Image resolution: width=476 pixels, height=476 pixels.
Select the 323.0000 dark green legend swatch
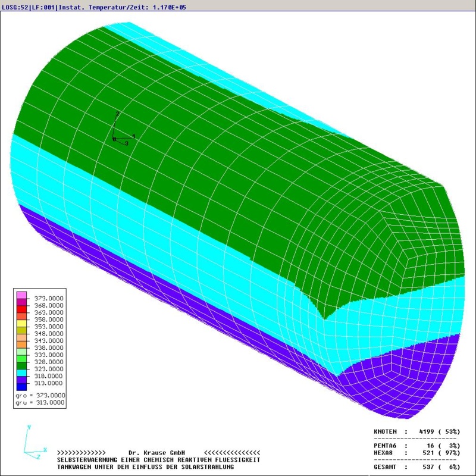pos(21,365)
